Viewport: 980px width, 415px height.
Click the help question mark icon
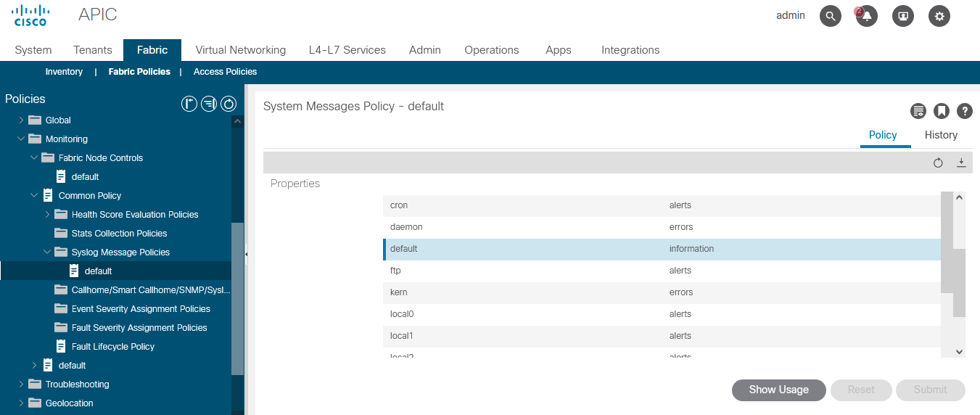click(964, 111)
